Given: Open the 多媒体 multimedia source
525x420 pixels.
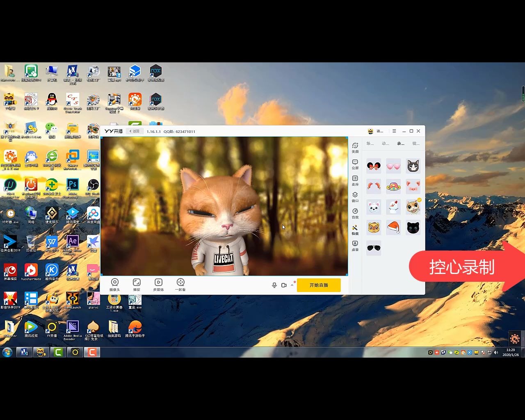Looking at the screenshot, I should click(x=158, y=285).
